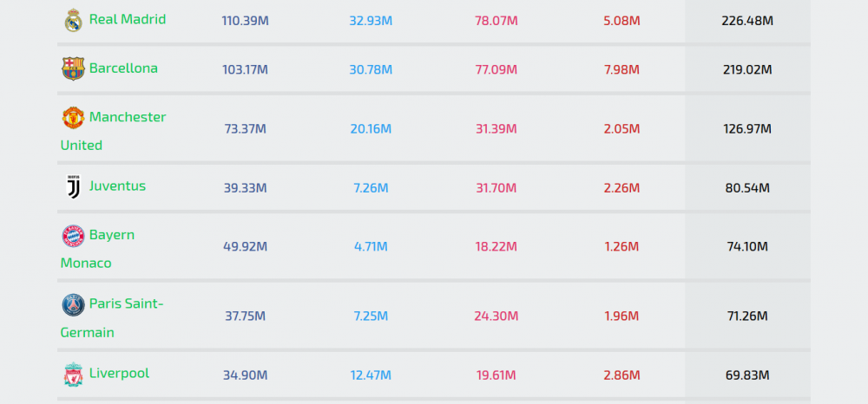
Task: Select Real Madrid value 110.39M
Action: click(x=246, y=21)
